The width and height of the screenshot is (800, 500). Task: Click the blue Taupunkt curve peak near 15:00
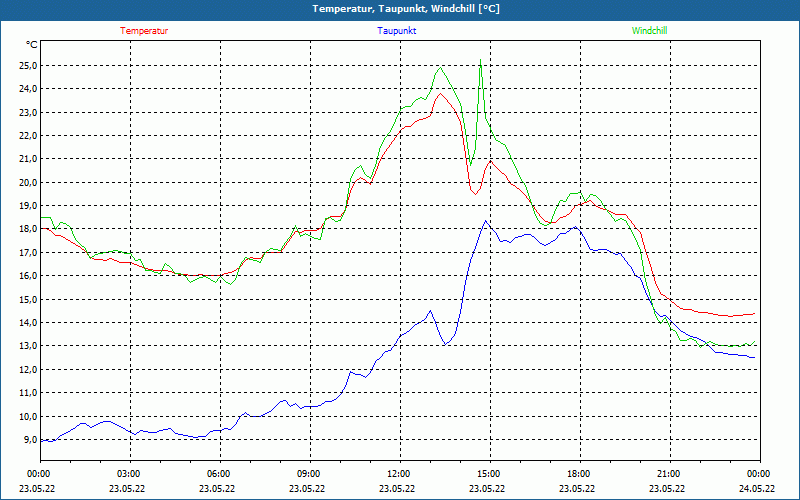(x=486, y=221)
